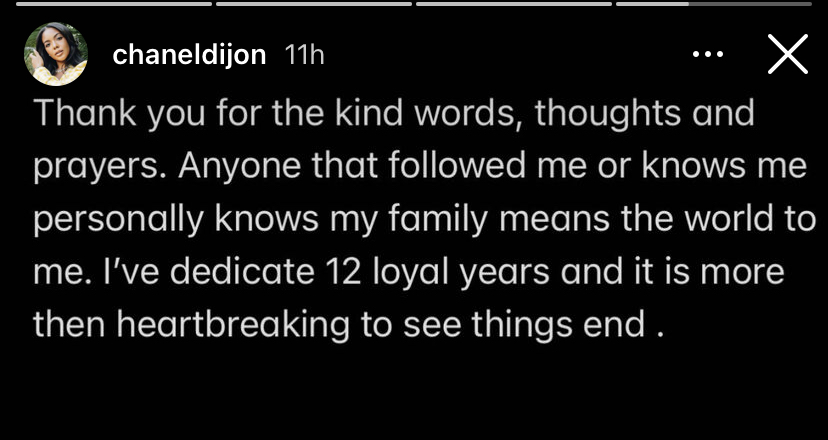Select the word "Anyone" in the story text
Screen dimensions: 828x440
242,167
